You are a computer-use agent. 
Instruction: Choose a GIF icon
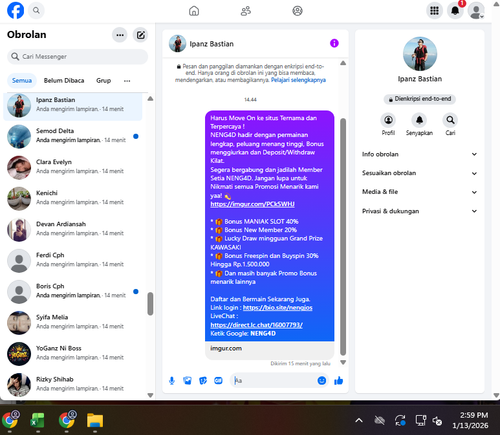(x=218, y=381)
